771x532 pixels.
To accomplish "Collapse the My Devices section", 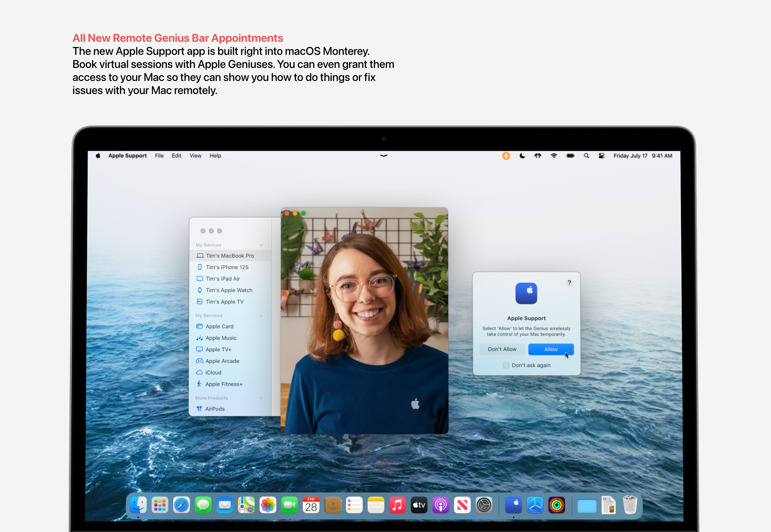I will tap(262, 245).
